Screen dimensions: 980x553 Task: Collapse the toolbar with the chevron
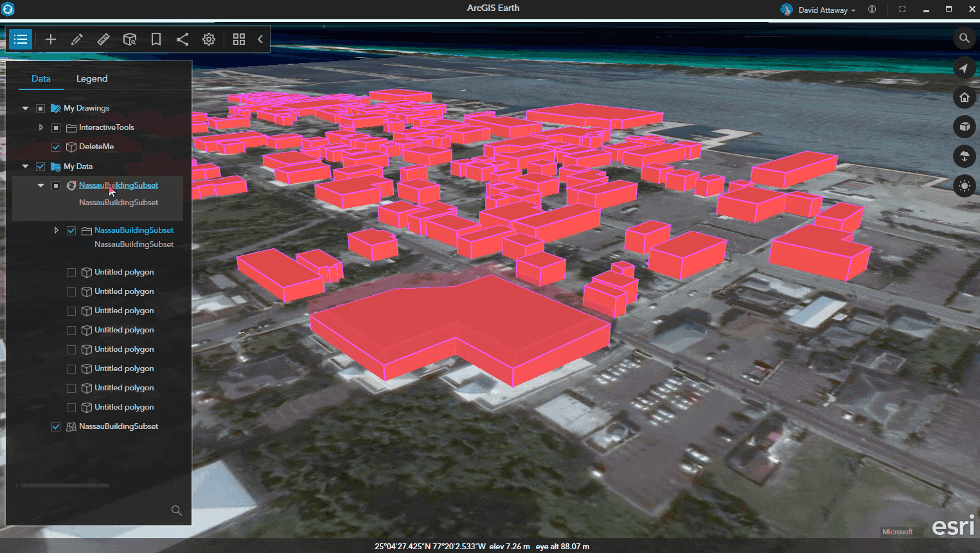[x=260, y=39]
